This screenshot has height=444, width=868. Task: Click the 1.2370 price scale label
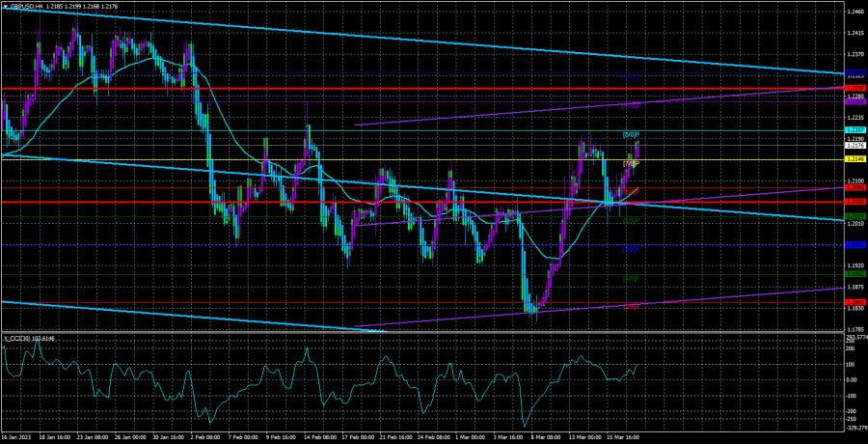[x=855, y=54]
